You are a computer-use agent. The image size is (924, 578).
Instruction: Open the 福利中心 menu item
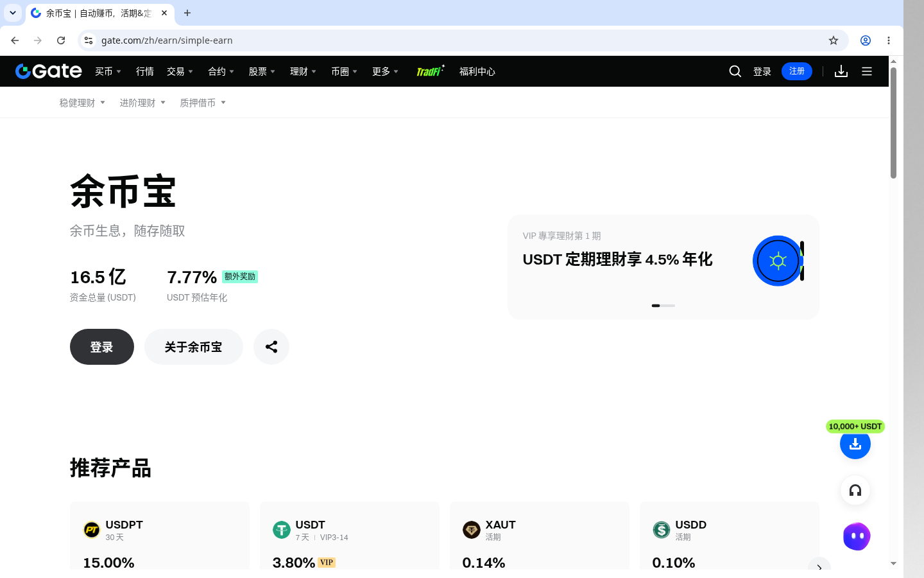pos(477,71)
